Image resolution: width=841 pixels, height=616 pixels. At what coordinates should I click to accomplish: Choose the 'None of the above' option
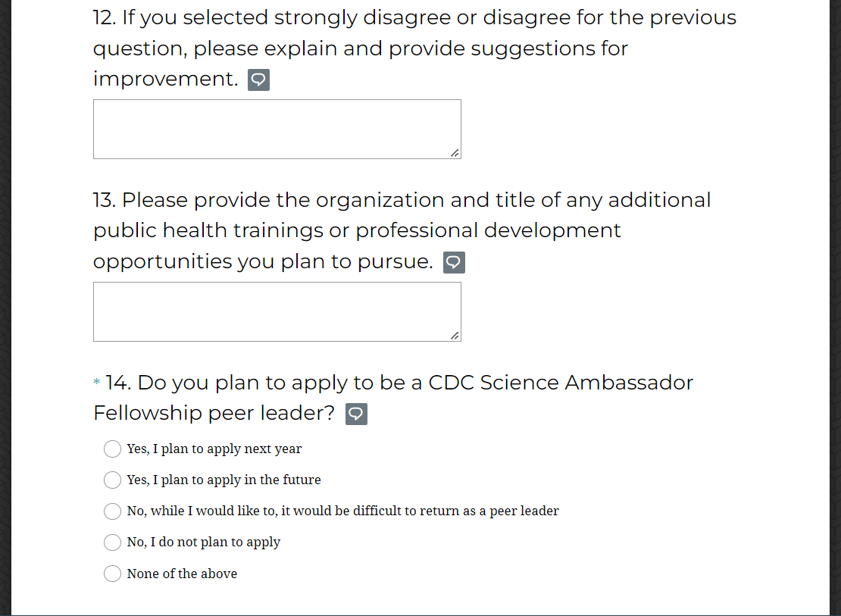pos(112,574)
